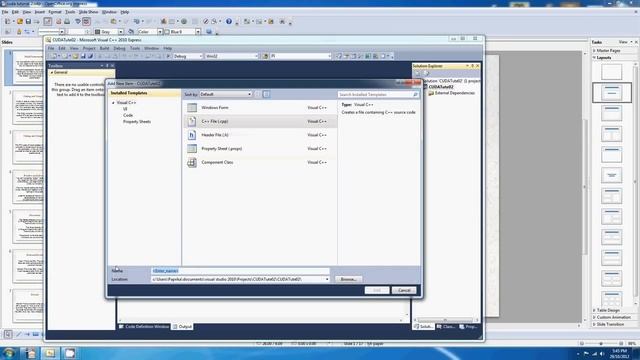Click the Export as PDF icon in Impress
Screen dimensions: 640x360
(58, 21)
